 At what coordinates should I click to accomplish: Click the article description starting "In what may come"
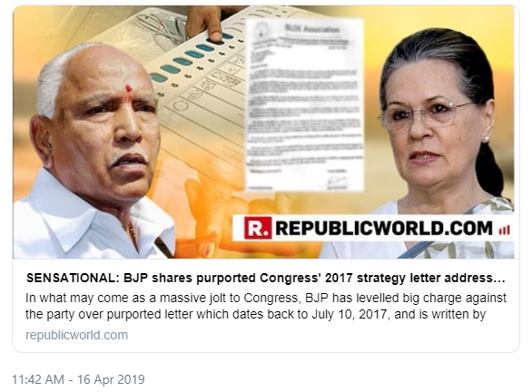(266, 306)
